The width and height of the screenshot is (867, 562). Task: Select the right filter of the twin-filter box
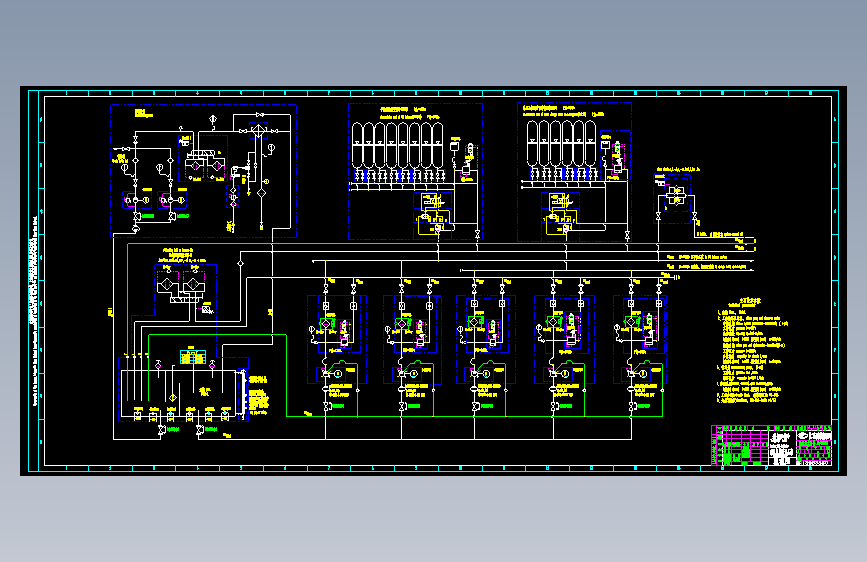[217, 165]
